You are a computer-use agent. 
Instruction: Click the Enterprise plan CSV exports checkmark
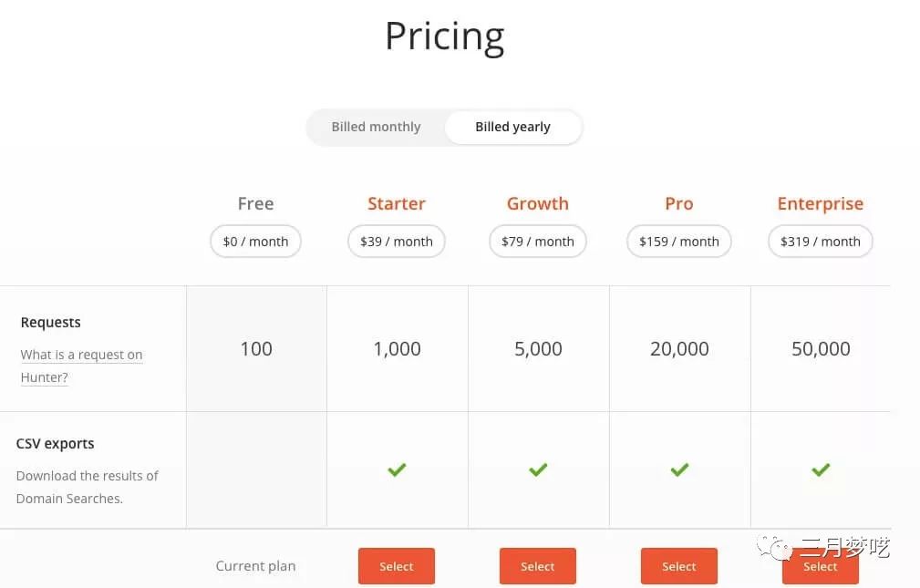821,469
